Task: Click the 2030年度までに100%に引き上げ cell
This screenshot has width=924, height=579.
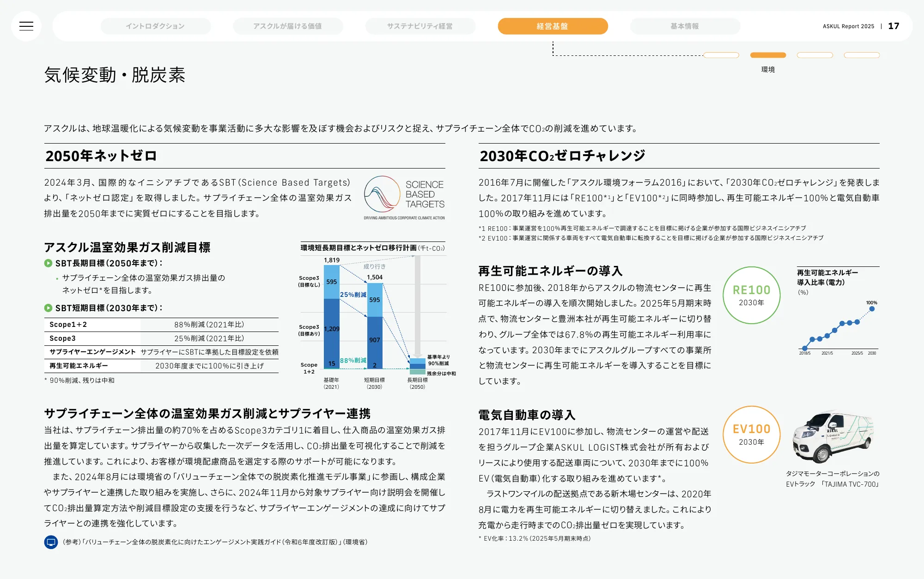Action: pos(209,366)
